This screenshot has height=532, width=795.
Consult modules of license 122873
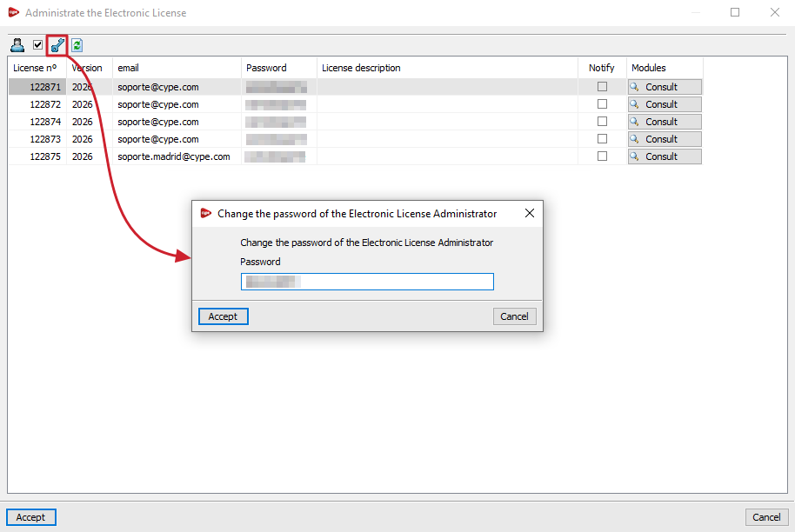click(x=665, y=139)
